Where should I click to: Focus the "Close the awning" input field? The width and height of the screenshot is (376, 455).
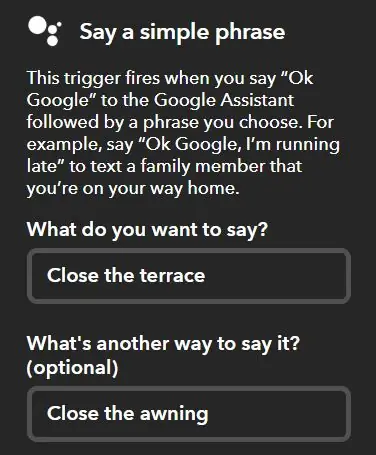(x=189, y=414)
